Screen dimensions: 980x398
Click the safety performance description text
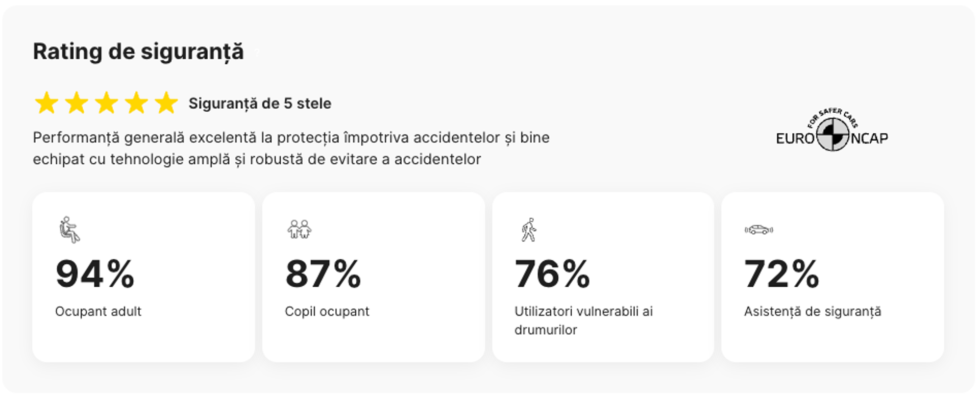(x=291, y=148)
